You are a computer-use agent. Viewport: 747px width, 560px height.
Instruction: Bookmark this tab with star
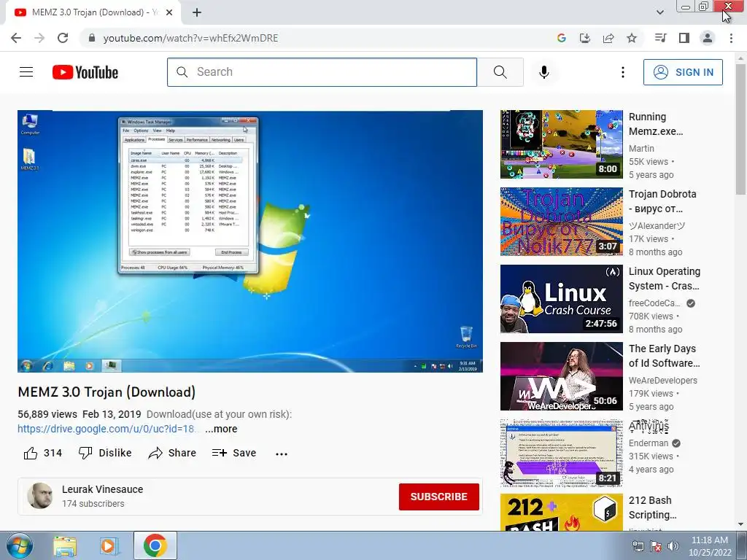(631, 38)
